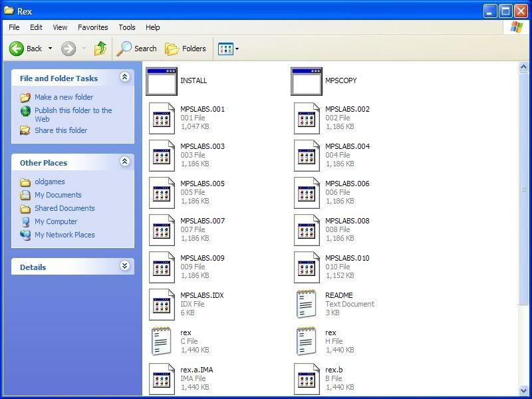
Task: Collapse the File and Folder Tasks panel
Action: pos(124,78)
